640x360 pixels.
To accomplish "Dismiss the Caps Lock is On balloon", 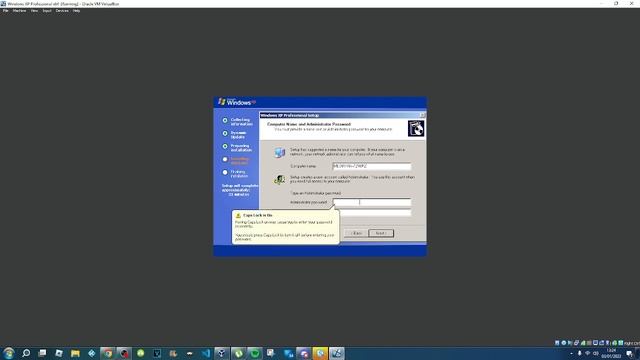I will click(285, 227).
